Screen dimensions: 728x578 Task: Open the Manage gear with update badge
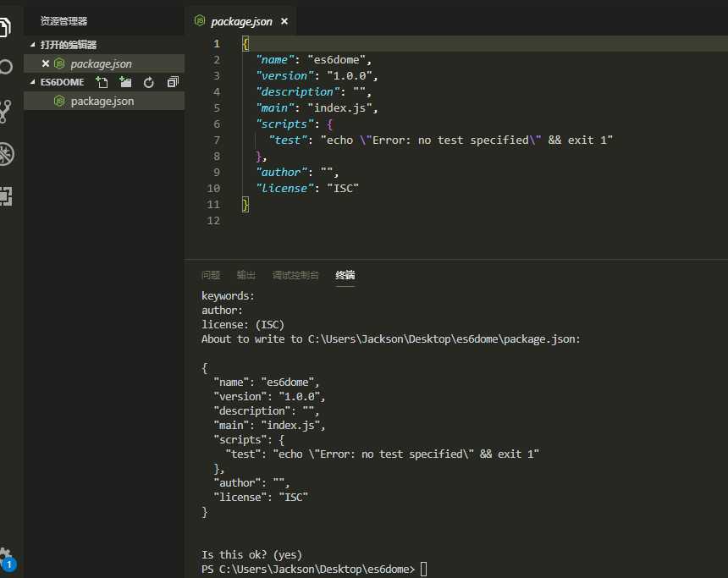click(7, 559)
